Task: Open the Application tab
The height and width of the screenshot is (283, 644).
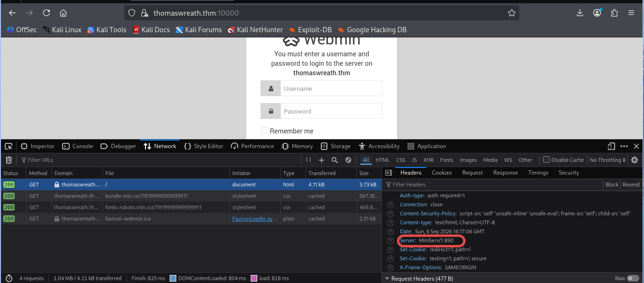Action: [x=426, y=146]
